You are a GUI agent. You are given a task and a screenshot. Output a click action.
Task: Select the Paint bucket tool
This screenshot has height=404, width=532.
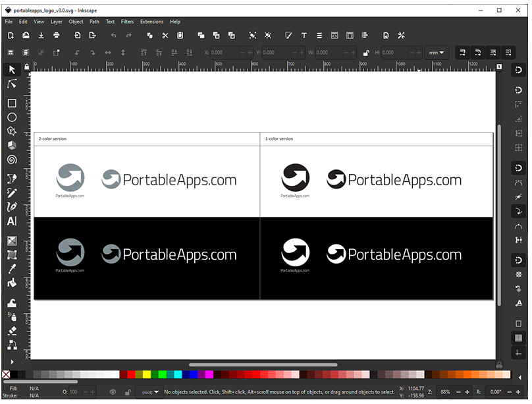pyautogui.click(x=12, y=283)
